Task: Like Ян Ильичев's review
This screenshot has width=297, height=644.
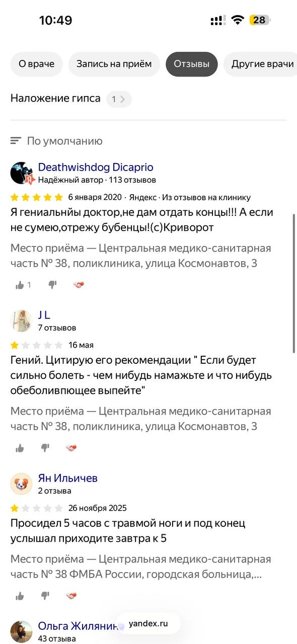Action: (x=20, y=596)
